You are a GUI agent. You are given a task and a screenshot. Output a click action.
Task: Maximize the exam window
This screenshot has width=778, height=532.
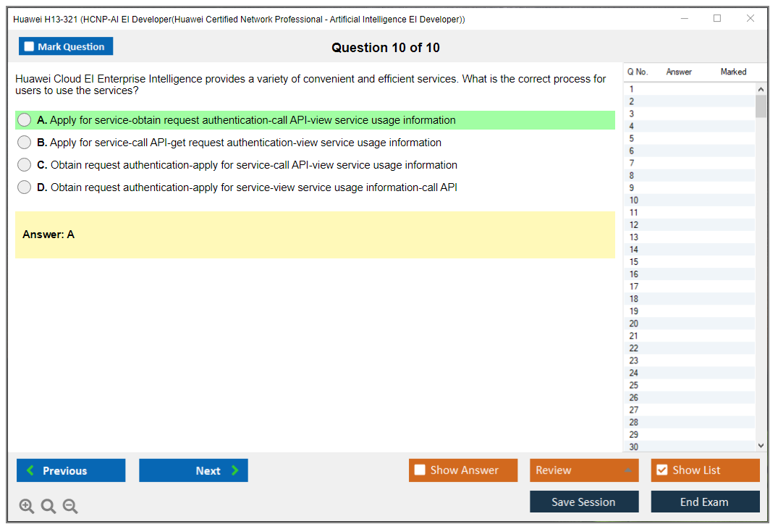(717, 19)
